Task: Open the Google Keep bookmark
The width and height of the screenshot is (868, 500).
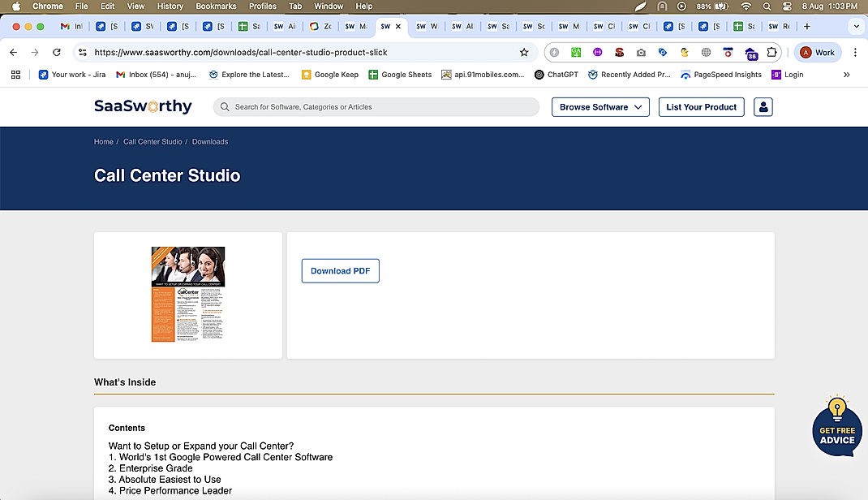Action: 330,74
